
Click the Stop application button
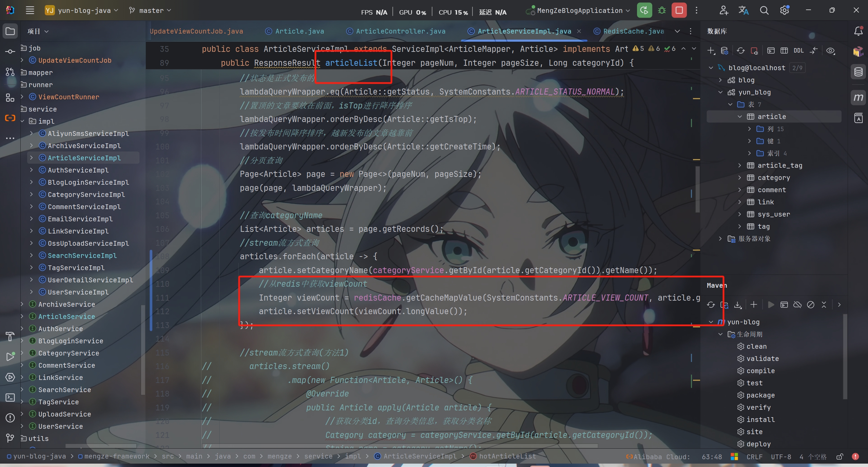coord(679,11)
